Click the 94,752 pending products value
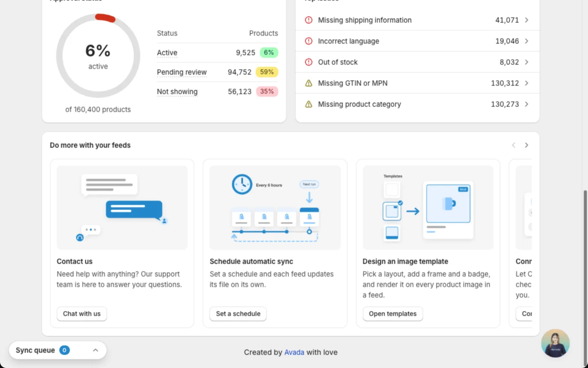The height and width of the screenshot is (368, 588). (x=240, y=72)
